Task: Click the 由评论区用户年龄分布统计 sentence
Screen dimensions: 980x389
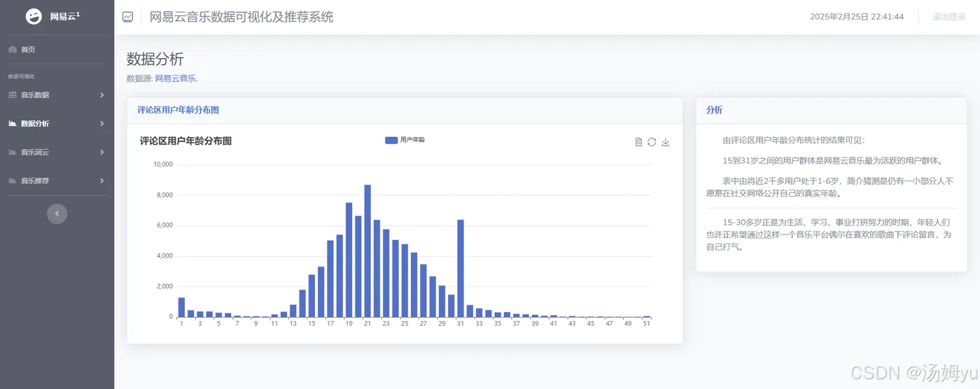Action: [x=794, y=140]
